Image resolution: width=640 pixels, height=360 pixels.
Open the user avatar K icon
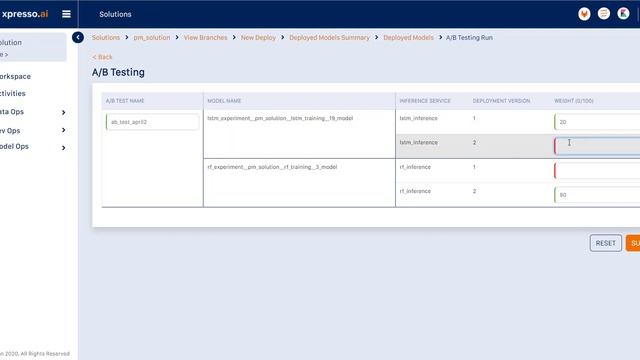[x=623, y=14]
